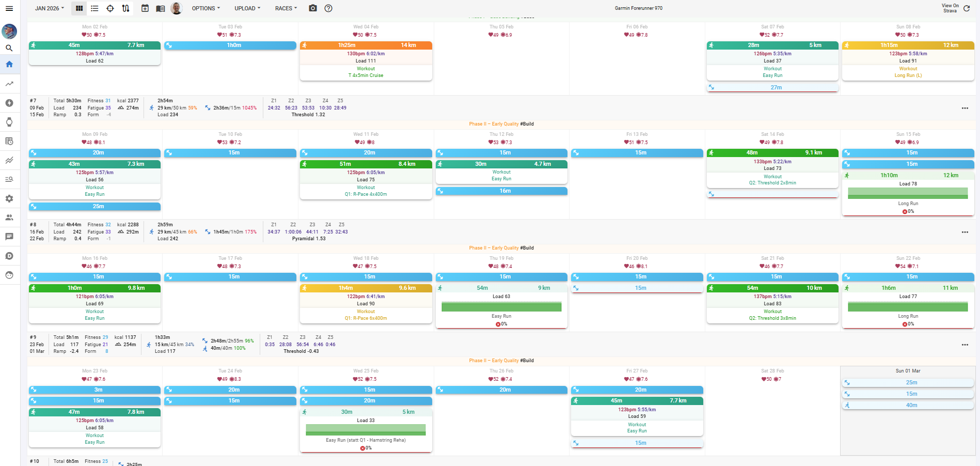Open the OPTIONS dropdown menu

click(206, 8)
